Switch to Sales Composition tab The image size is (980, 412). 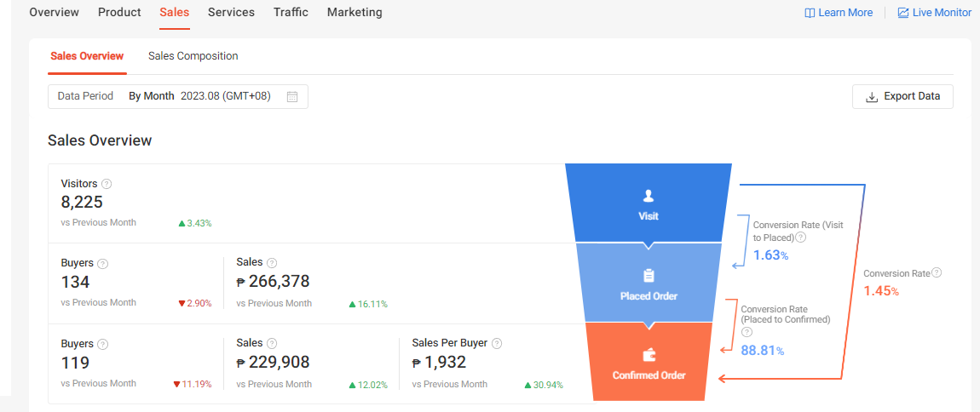[x=193, y=56]
